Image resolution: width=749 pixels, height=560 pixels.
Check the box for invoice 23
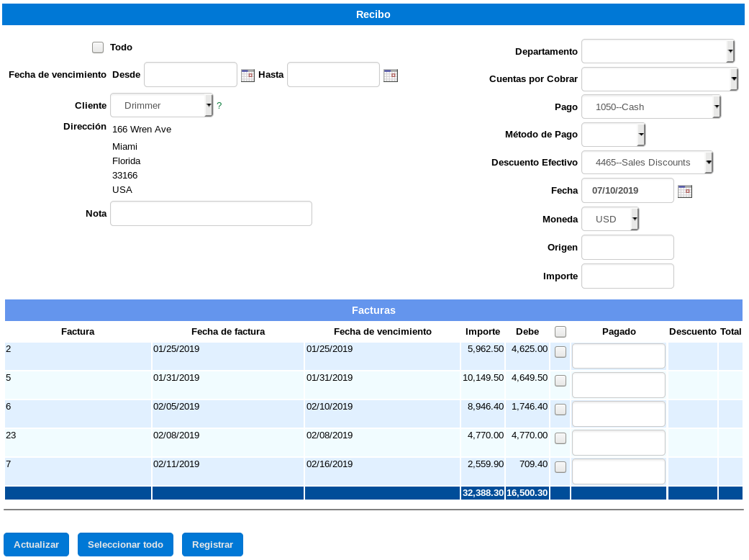(x=560, y=438)
